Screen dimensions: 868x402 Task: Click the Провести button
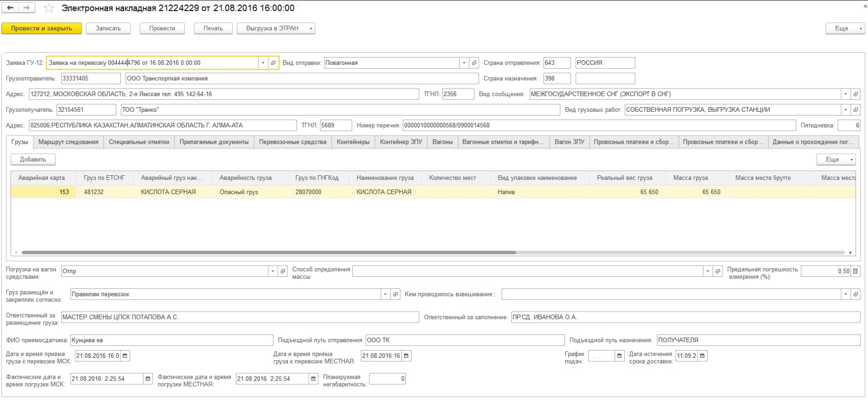tap(162, 29)
